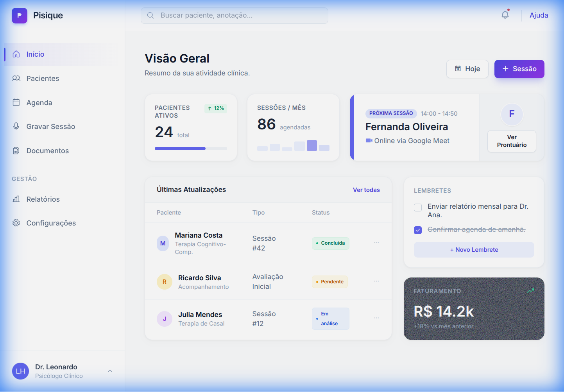The width and height of the screenshot is (564, 392).
Task: Select the Agenda calendar icon
Action: (16, 102)
